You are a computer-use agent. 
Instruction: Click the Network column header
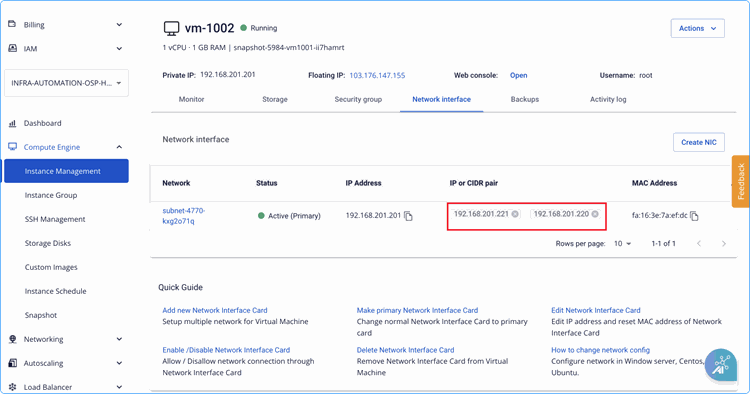[176, 183]
